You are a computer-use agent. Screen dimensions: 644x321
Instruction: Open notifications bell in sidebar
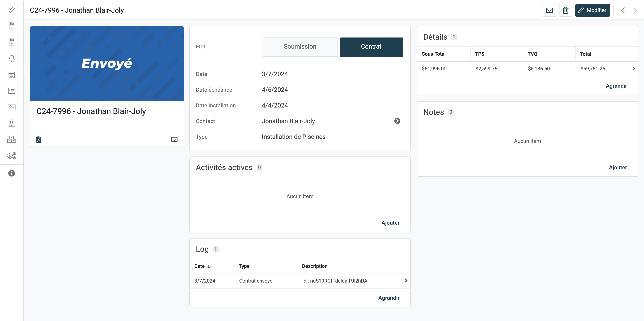[11, 58]
